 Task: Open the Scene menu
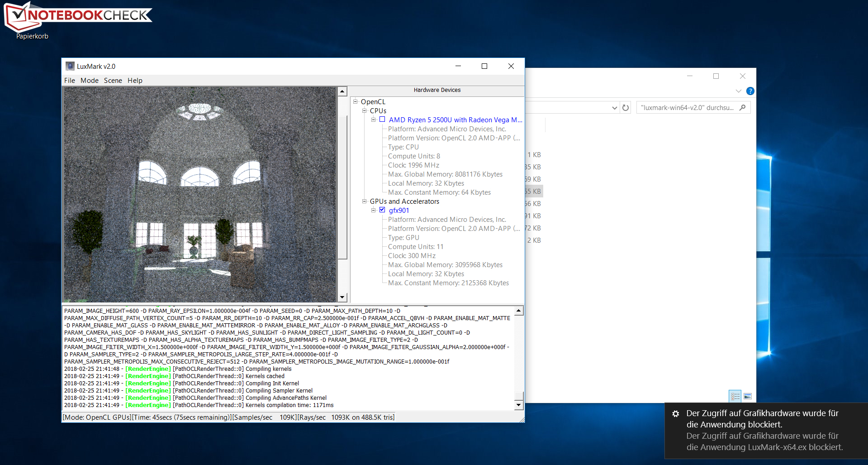click(x=113, y=80)
